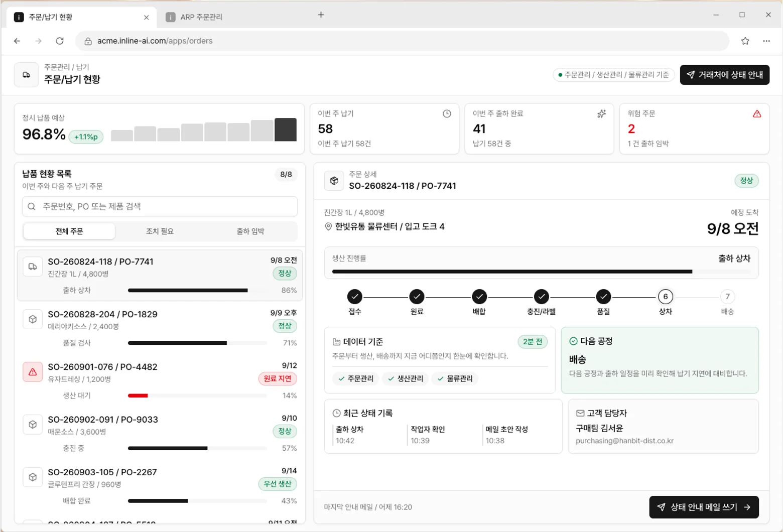Click the 우선 생산 status badge

click(x=278, y=484)
